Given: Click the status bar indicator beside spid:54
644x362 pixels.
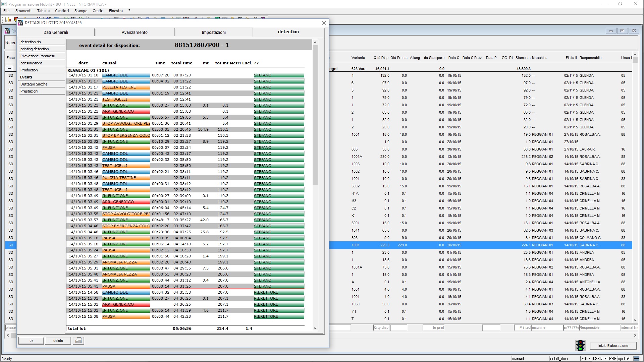Looking at the screenshot, I should click(636, 359).
